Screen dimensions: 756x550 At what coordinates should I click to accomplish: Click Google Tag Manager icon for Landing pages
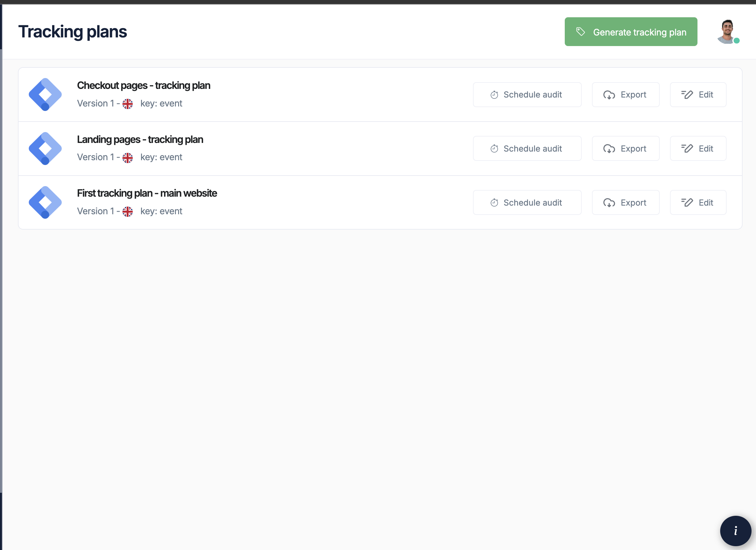[45, 149]
